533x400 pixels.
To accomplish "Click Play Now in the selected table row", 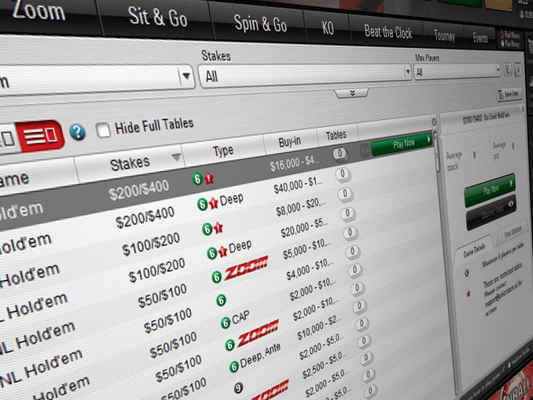I will pyautogui.click(x=402, y=144).
